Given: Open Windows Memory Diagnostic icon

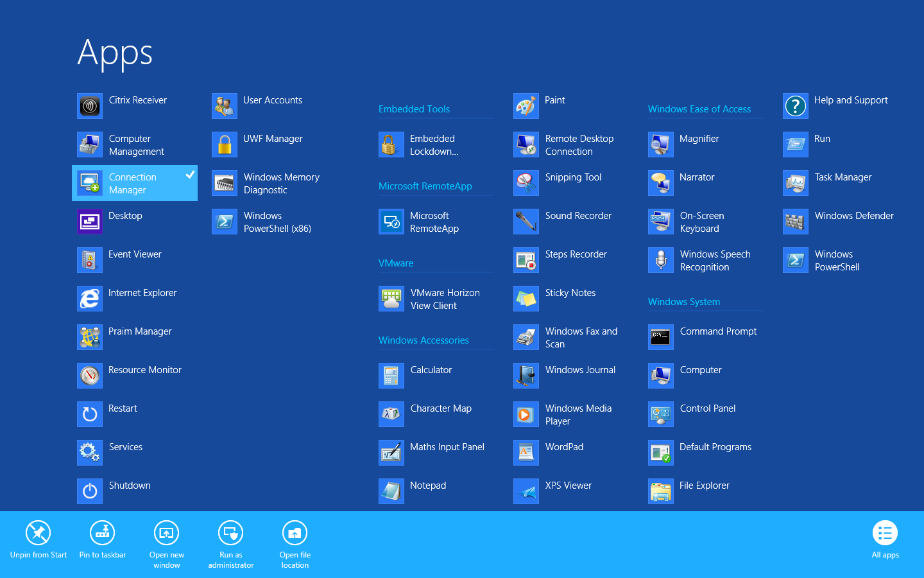Looking at the screenshot, I should pyautogui.click(x=225, y=183).
